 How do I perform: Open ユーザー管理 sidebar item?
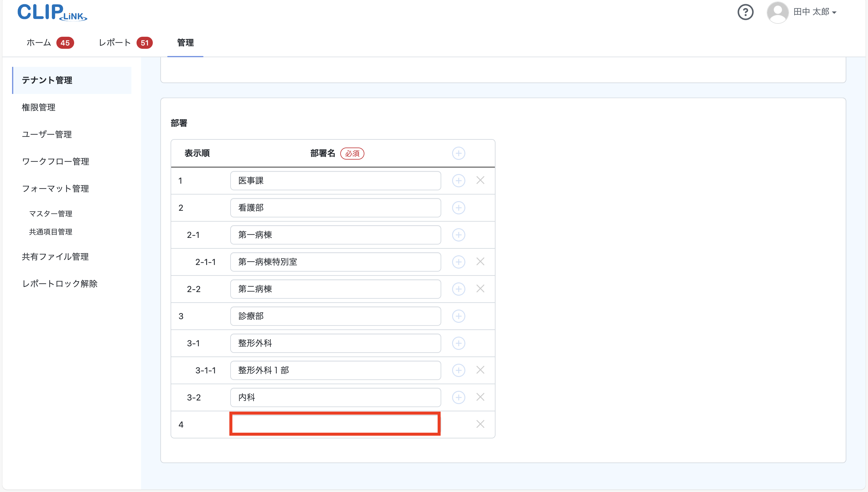pos(47,135)
